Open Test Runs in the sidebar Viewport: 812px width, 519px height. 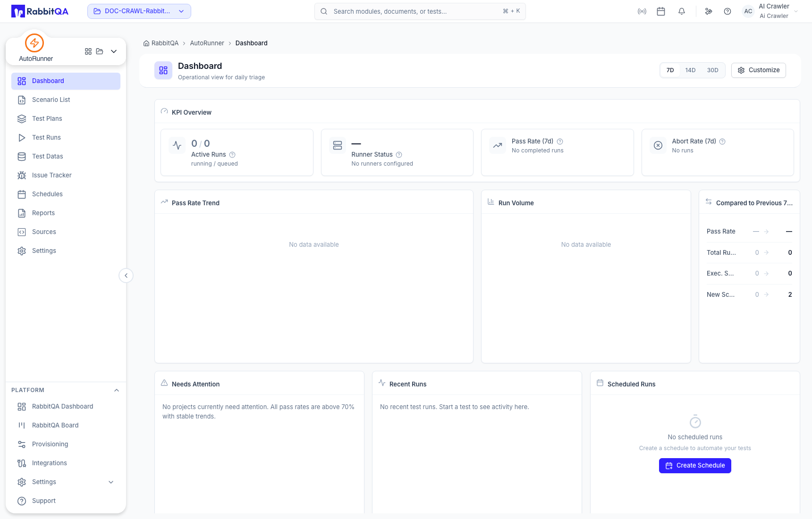tap(66, 138)
